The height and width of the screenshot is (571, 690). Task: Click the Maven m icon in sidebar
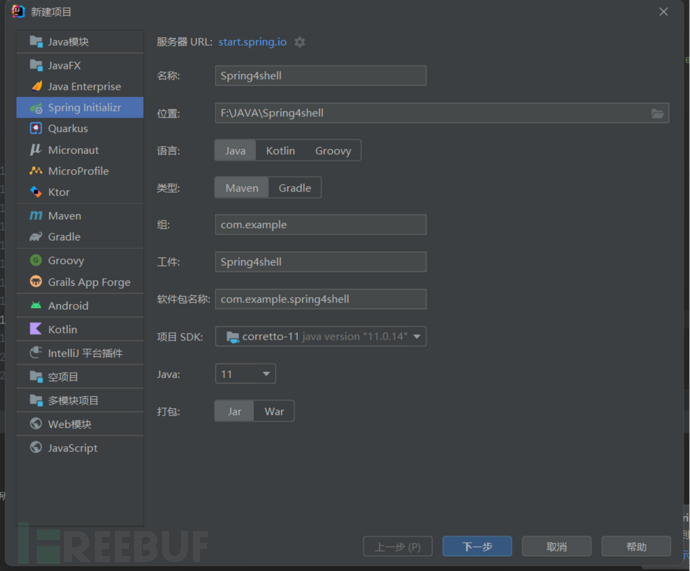(36, 216)
